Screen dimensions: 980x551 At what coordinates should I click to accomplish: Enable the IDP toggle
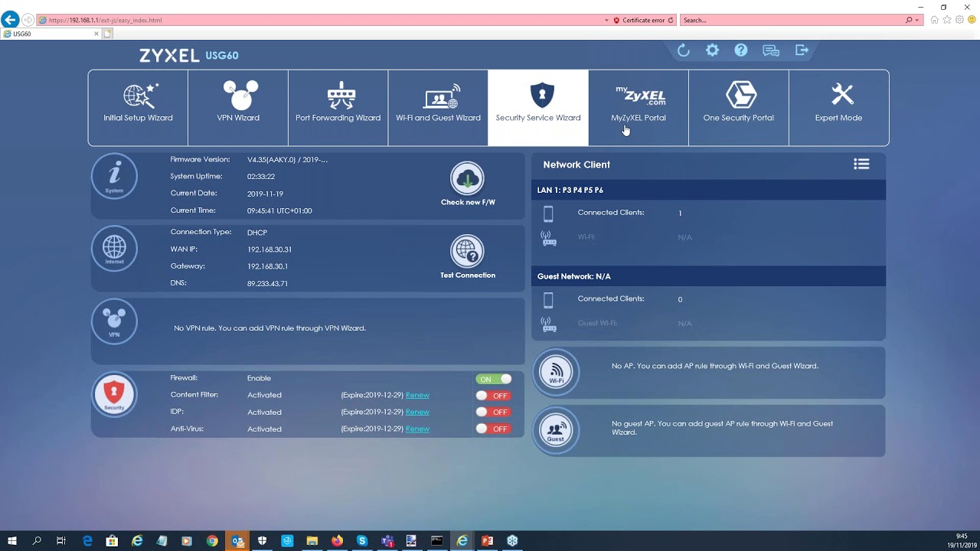coord(494,412)
